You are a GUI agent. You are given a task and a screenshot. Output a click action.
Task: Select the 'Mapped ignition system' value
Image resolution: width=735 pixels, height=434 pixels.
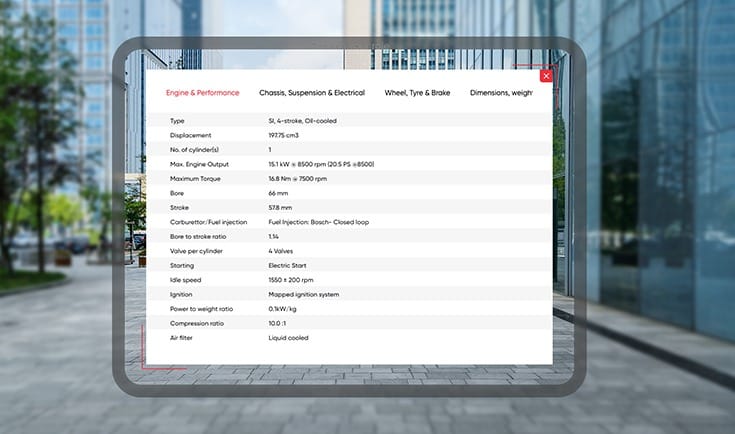[303, 295]
